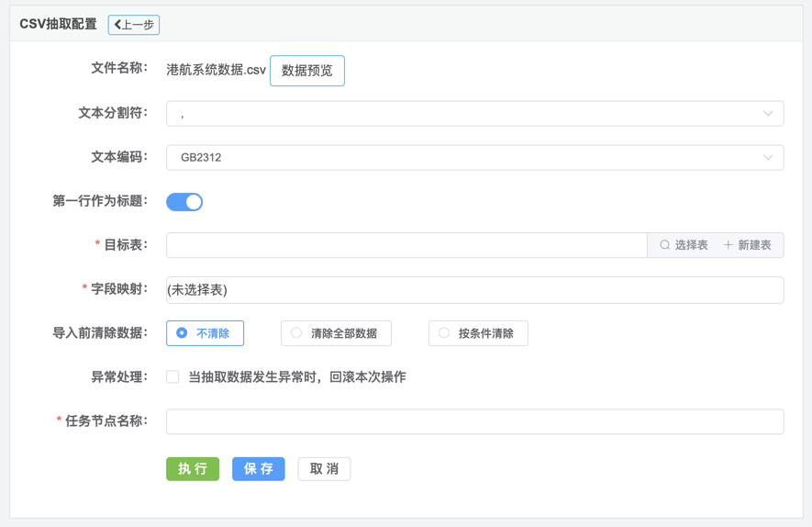Click the file name 港航系统数据.csv

(x=216, y=70)
